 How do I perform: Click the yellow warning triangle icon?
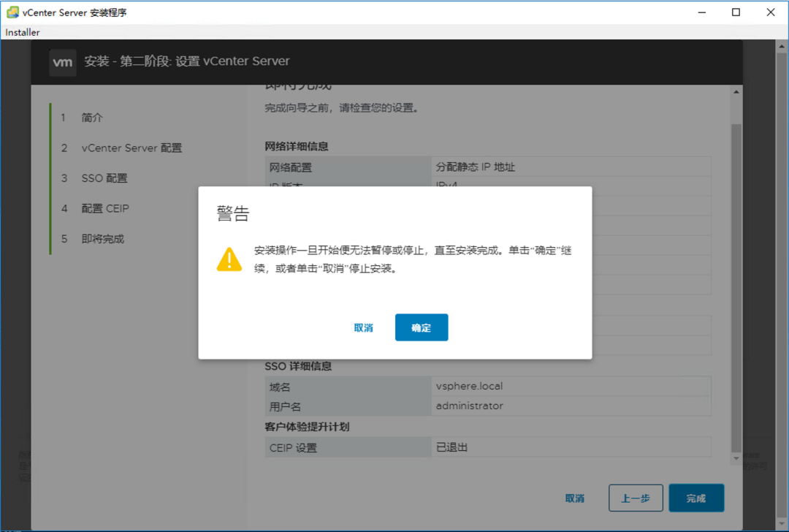[x=229, y=259]
